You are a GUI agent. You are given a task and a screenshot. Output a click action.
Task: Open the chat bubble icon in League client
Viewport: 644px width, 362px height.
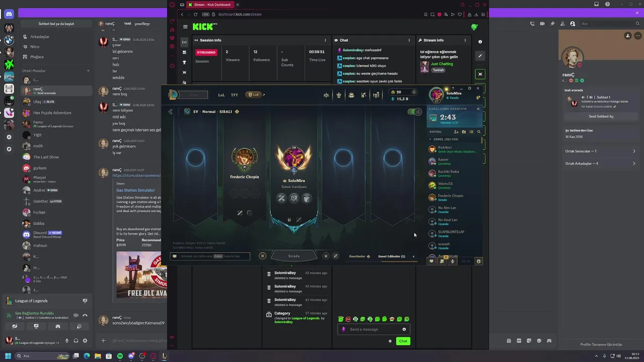coord(431,261)
